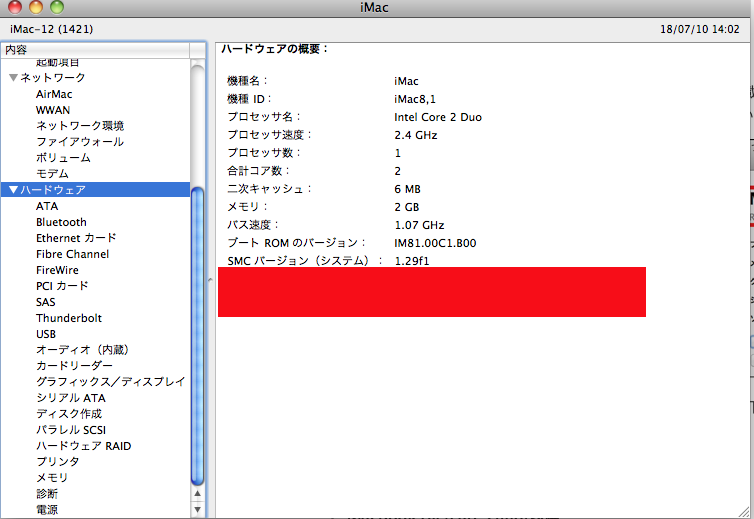The width and height of the screenshot is (754, 519).
Task: Click the sidebar scroll up arrow
Action: (x=197, y=494)
